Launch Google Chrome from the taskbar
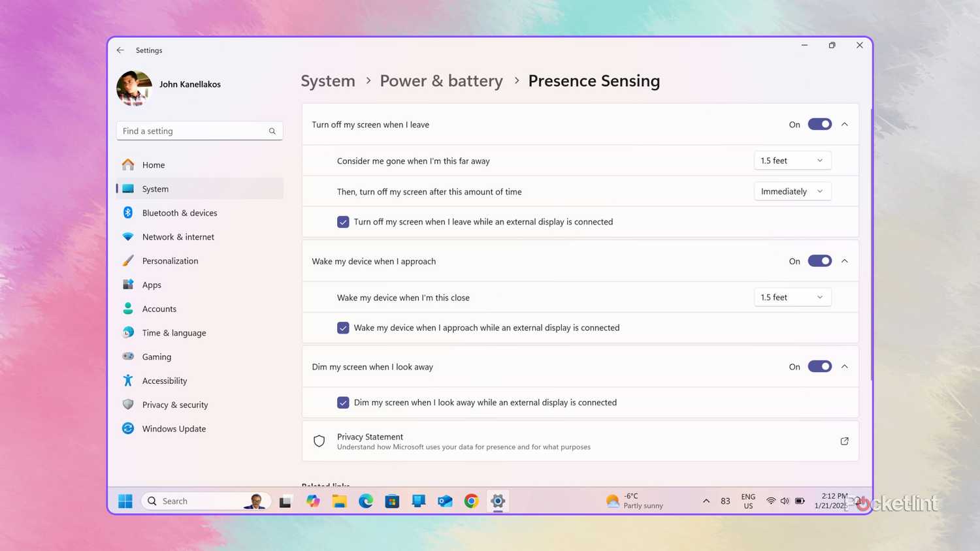980x551 pixels. pos(471,501)
